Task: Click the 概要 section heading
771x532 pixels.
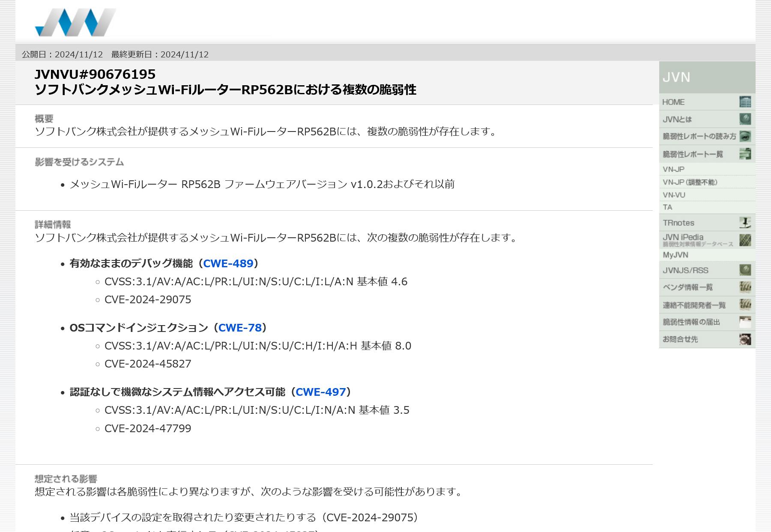Action: 44,119
